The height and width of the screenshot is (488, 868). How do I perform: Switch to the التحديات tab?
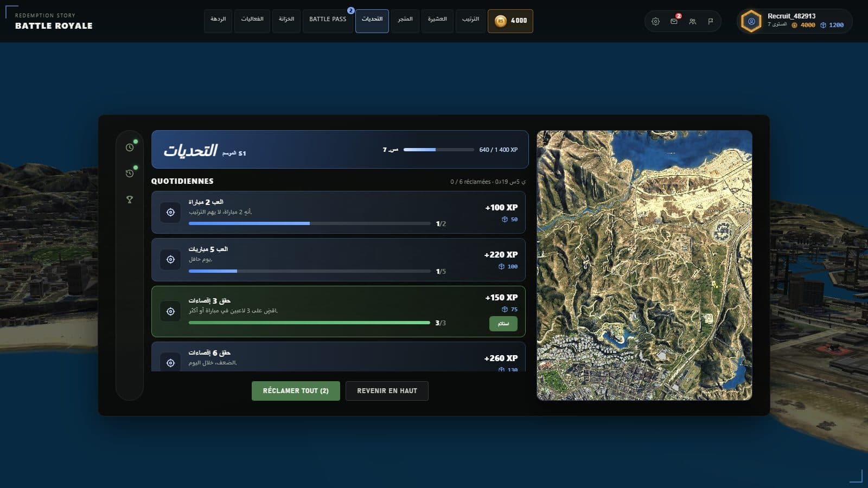click(372, 21)
